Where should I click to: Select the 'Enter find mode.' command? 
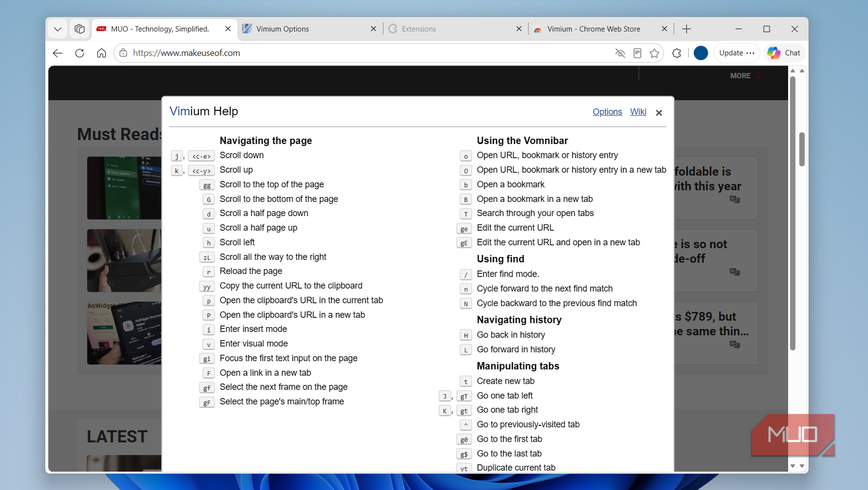pos(508,274)
